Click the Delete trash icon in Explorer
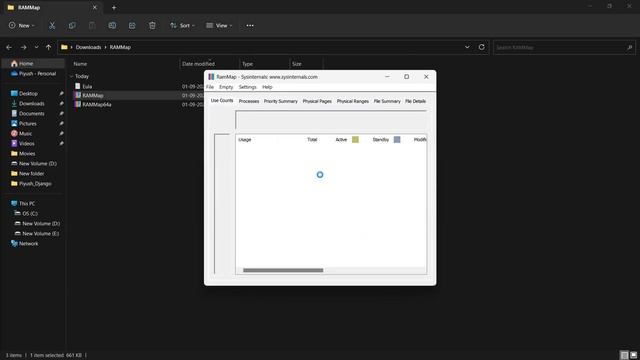This screenshot has width=640, height=360. (x=152, y=26)
